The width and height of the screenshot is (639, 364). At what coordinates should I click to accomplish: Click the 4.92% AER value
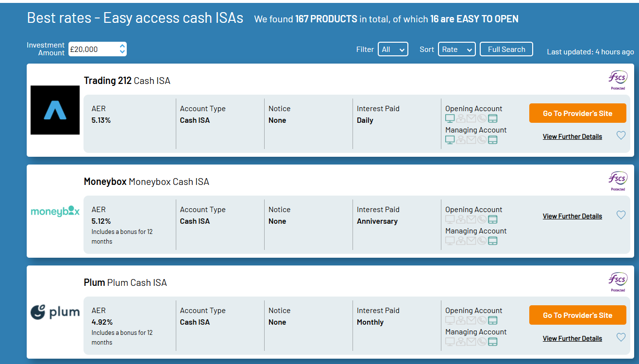[x=102, y=322]
